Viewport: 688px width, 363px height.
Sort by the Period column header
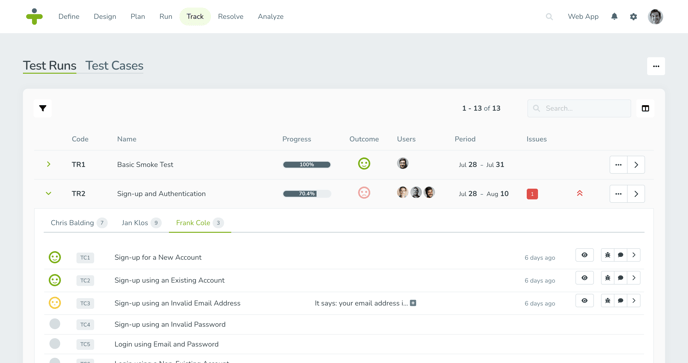465,139
